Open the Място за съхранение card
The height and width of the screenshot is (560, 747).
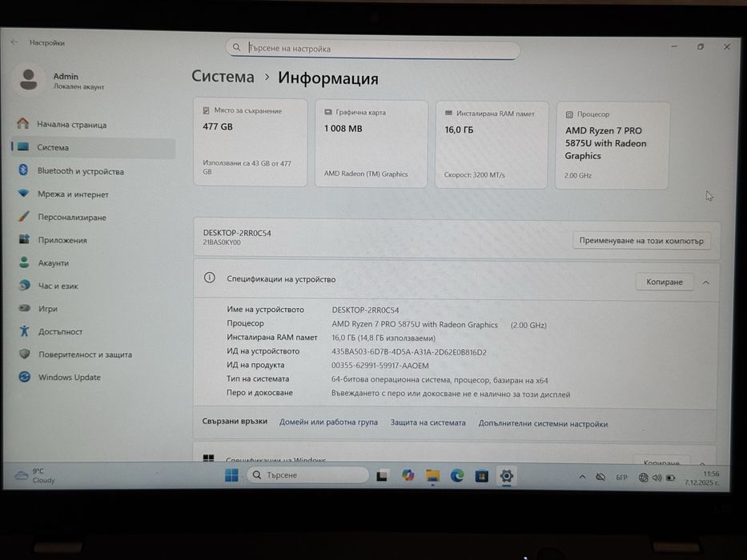click(250, 142)
